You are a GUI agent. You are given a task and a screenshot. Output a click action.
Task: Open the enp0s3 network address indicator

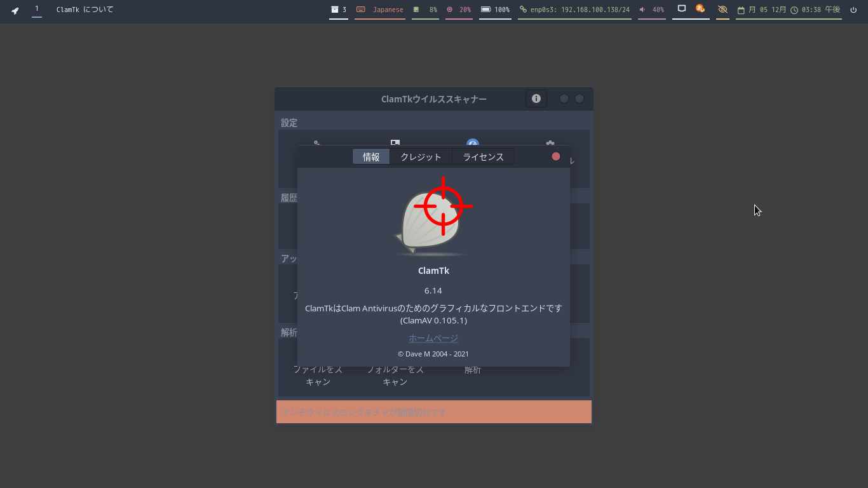pyautogui.click(x=574, y=10)
